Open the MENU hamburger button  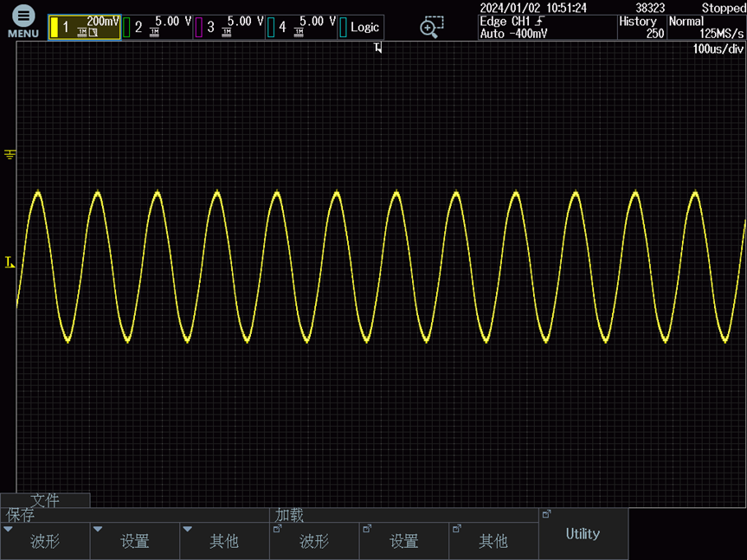tap(23, 22)
